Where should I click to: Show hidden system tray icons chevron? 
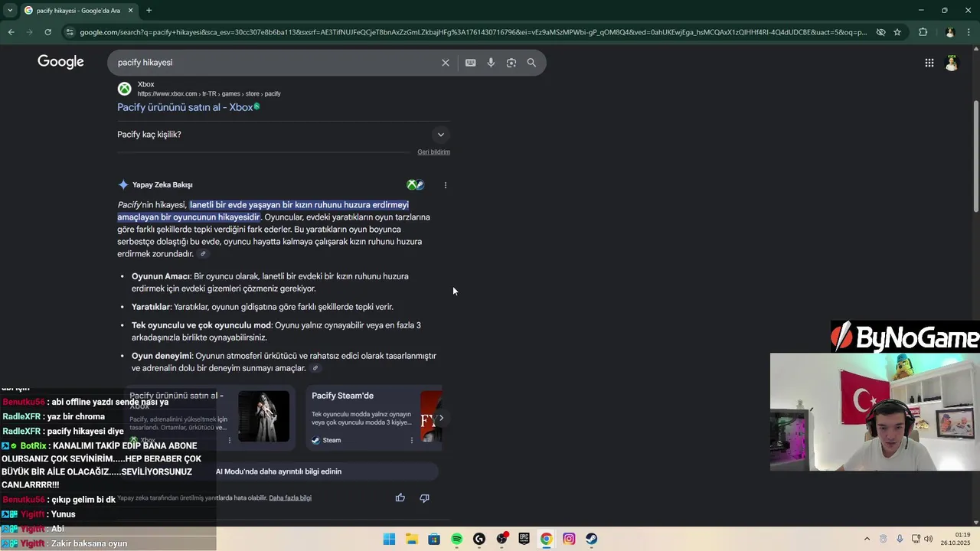pyautogui.click(x=867, y=539)
